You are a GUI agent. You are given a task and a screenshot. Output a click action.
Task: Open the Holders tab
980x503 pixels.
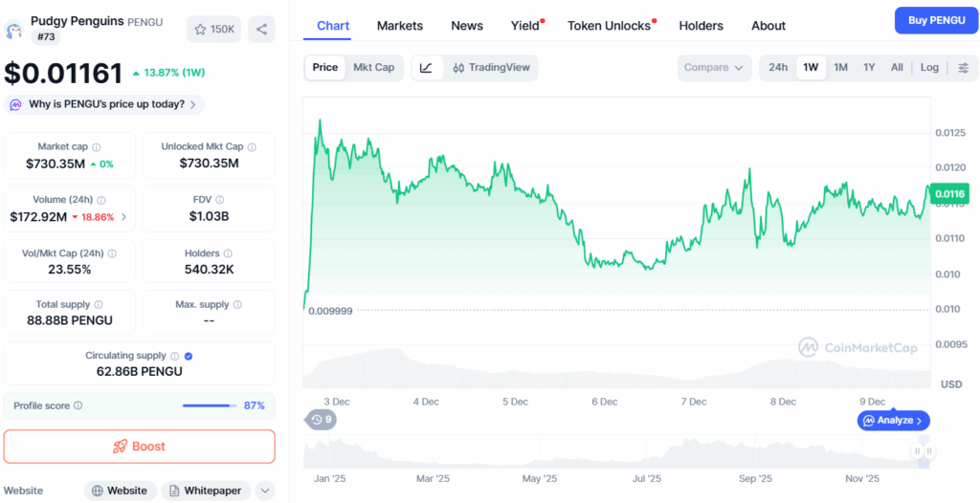coord(702,26)
